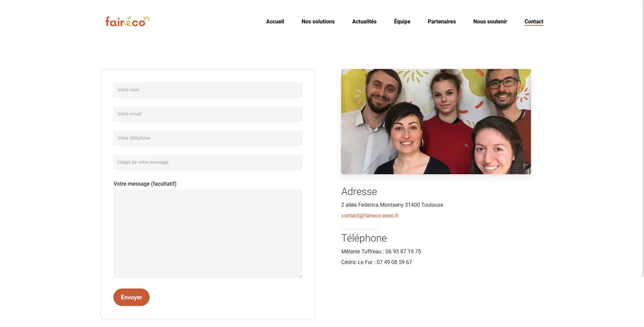This screenshot has width=644, height=327.
Task: Click inside the message text area
Action: [208, 234]
